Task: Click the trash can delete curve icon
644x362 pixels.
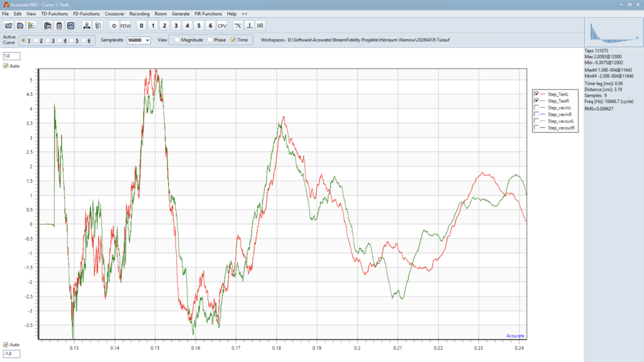Action: 59,26
